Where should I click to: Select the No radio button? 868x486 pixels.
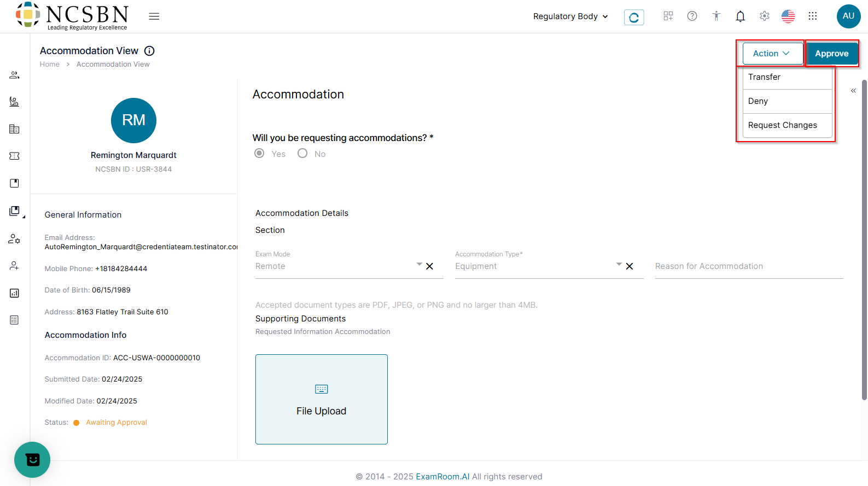tap(302, 154)
